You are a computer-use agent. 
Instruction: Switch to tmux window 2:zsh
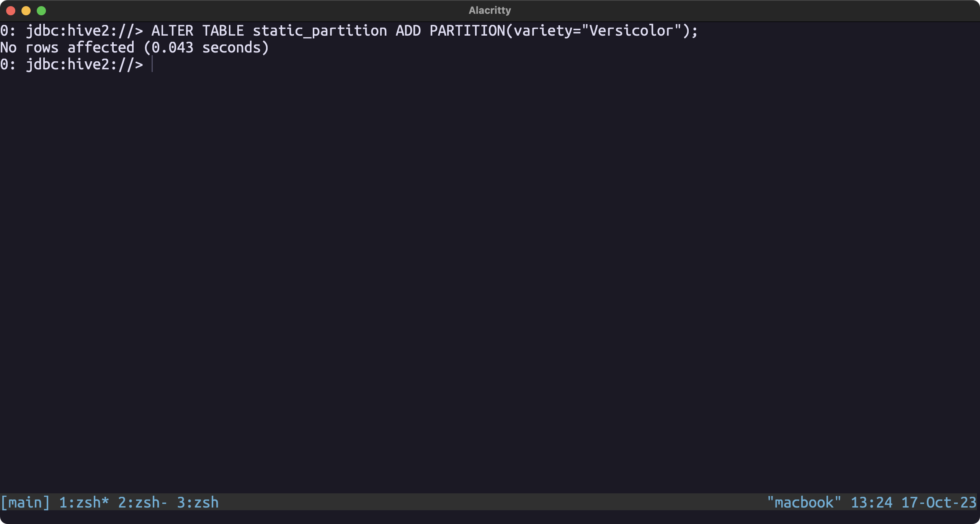tap(143, 502)
